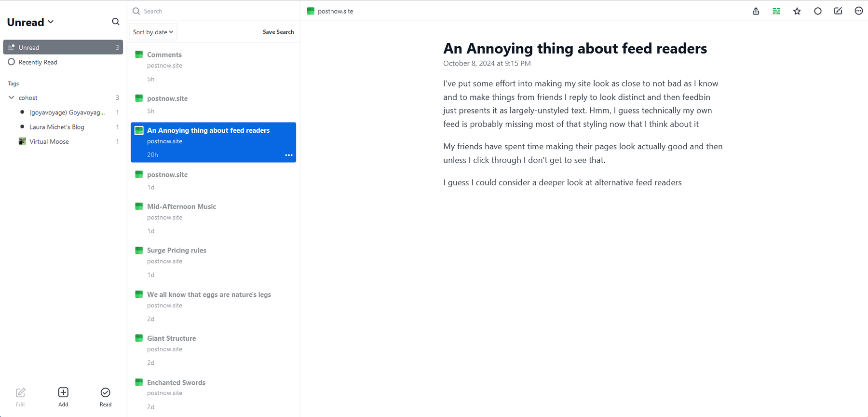The width and height of the screenshot is (868, 417).
Task: Mark article unread with circle icon
Action: 818,11
